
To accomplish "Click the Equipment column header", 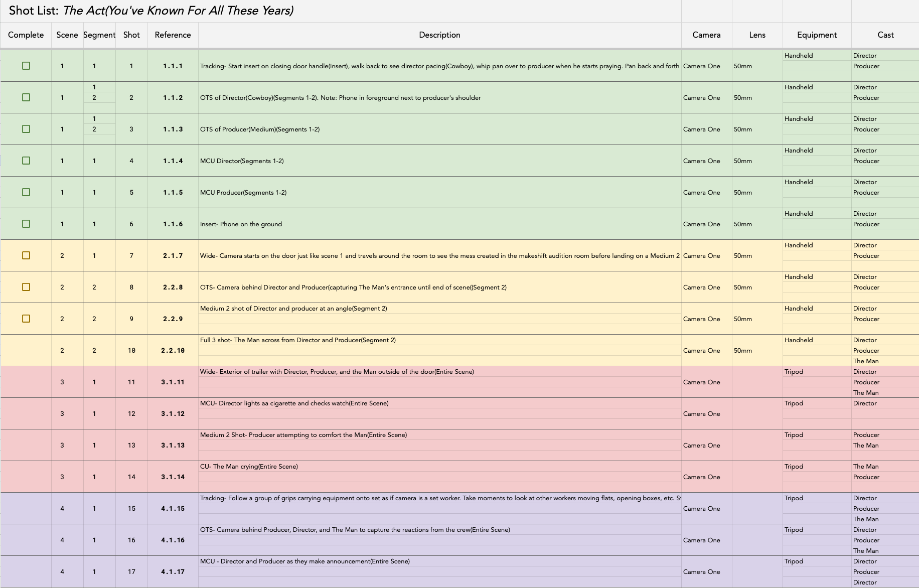I will click(x=817, y=35).
